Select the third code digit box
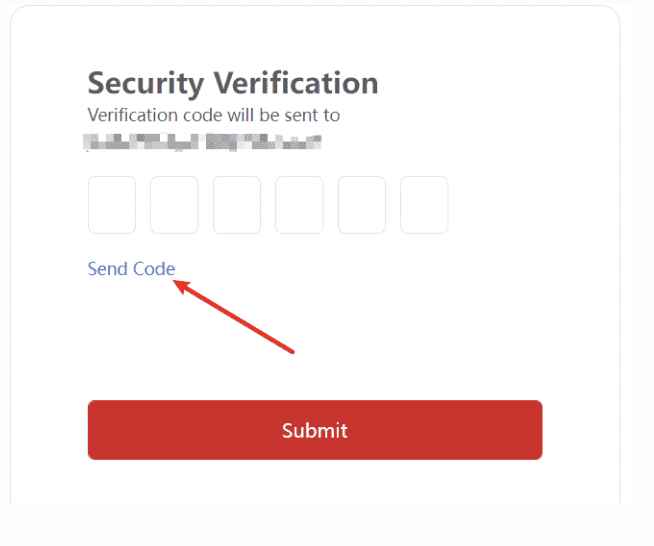Screen dimensions: 654x546 click(x=237, y=205)
